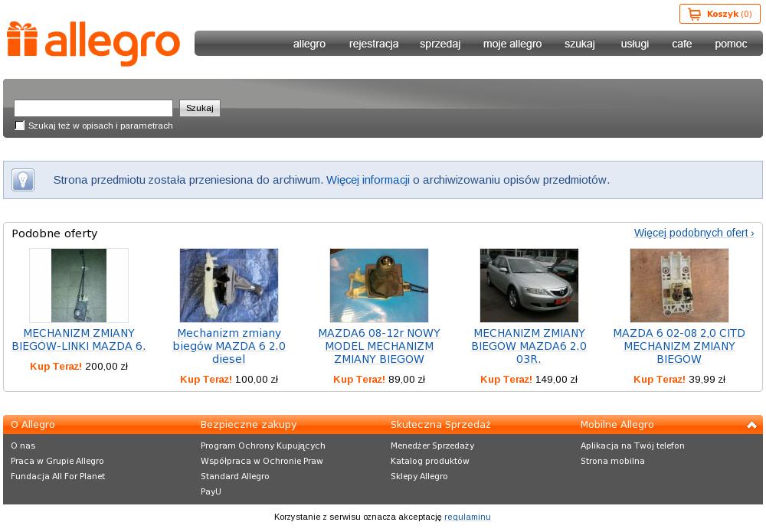Click the 149,00 zł price text
The image size is (766, 532).
click(556, 380)
